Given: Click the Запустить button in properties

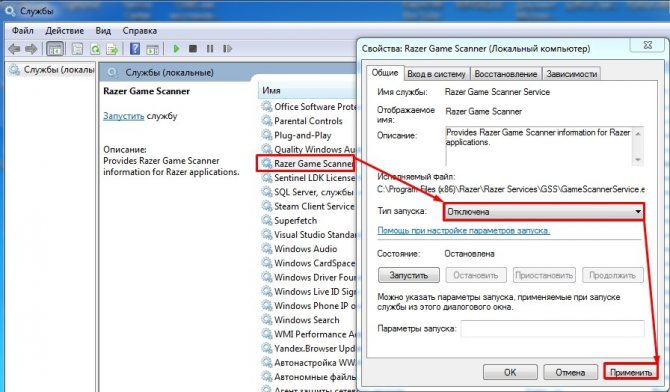Looking at the screenshot, I should pyautogui.click(x=408, y=275).
